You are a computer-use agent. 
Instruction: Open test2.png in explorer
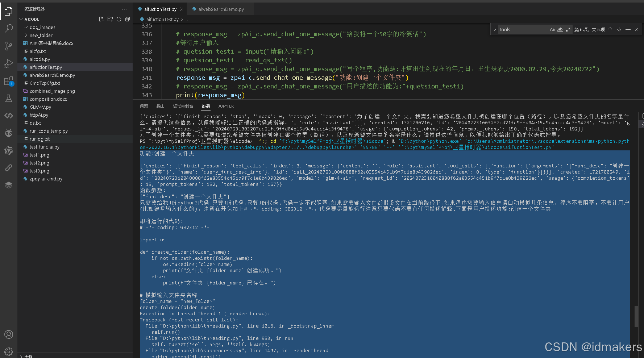(39, 163)
